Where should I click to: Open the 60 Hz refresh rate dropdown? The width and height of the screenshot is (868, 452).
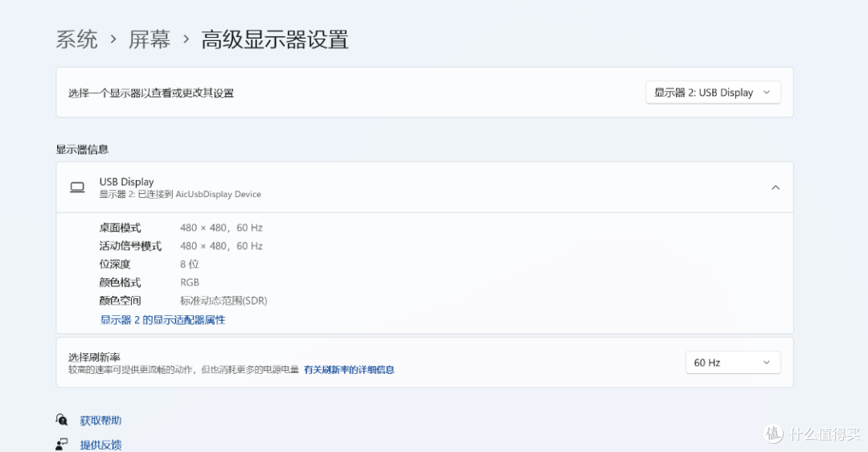733,363
